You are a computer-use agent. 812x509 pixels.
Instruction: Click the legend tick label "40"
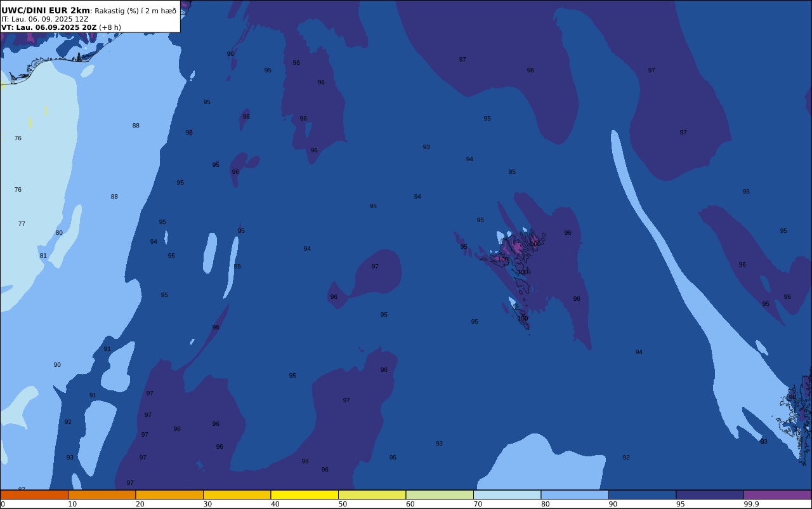coord(275,504)
